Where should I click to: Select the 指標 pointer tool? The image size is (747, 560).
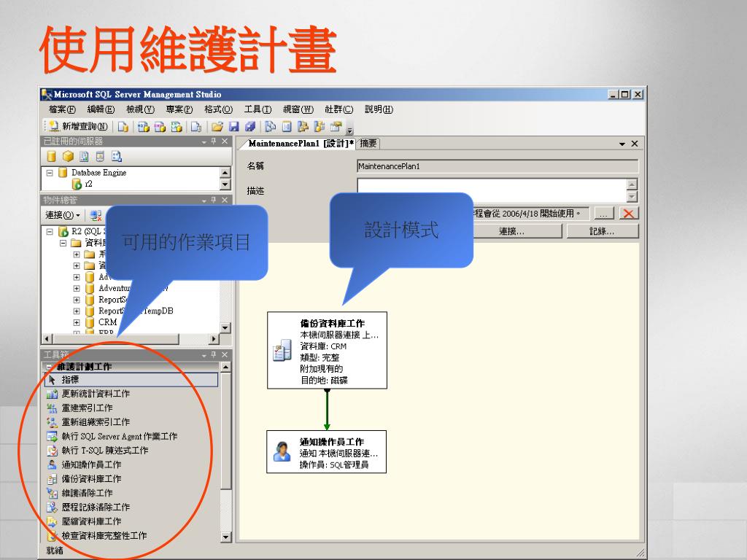[x=131, y=379]
